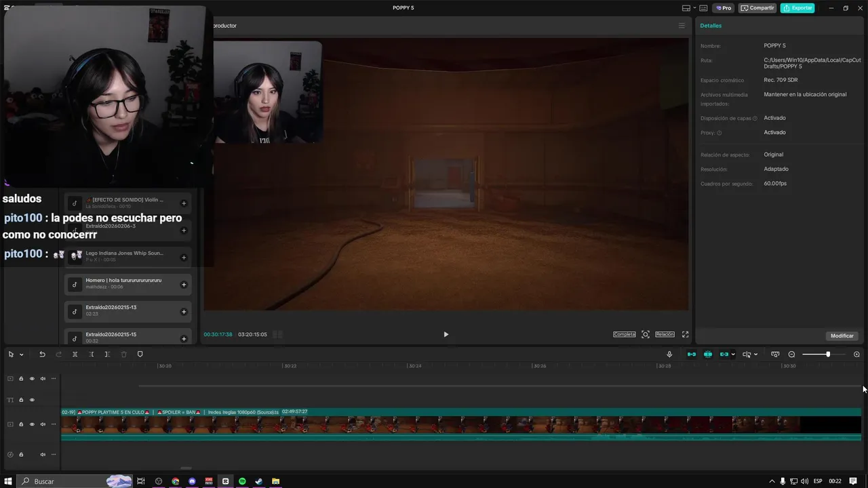Open Discord from the taskbar
Image resolution: width=868 pixels, height=488 pixels.
tap(192, 481)
